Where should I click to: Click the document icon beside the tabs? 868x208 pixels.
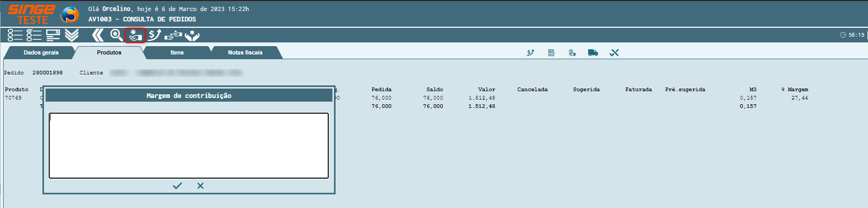[551, 52]
